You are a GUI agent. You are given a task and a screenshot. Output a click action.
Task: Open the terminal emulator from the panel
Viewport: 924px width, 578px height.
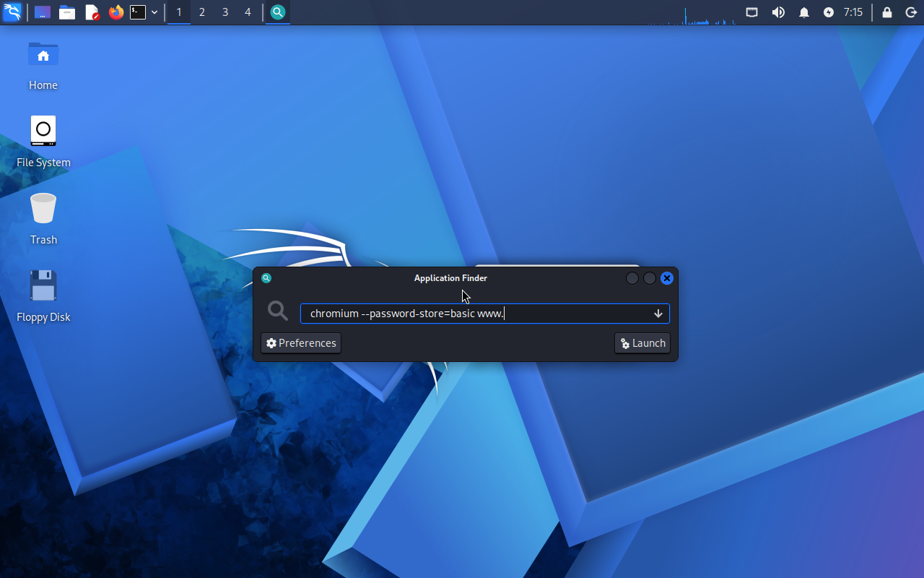click(x=138, y=12)
